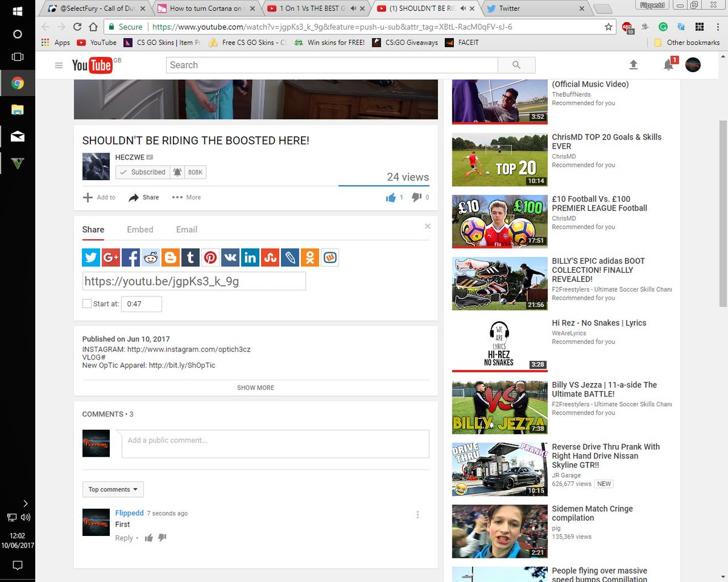
Task: Open the Windows Start menu
Action: click(17, 11)
